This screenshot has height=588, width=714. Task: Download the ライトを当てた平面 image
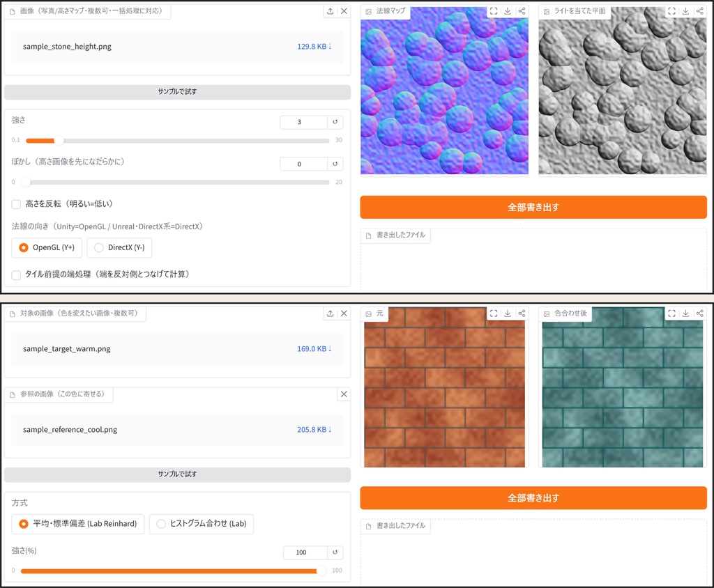(x=686, y=11)
